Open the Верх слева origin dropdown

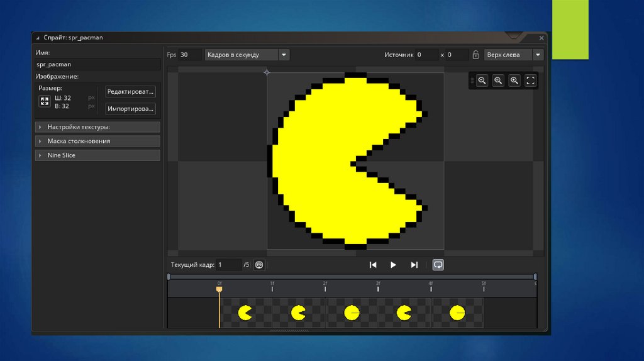coord(514,55)
